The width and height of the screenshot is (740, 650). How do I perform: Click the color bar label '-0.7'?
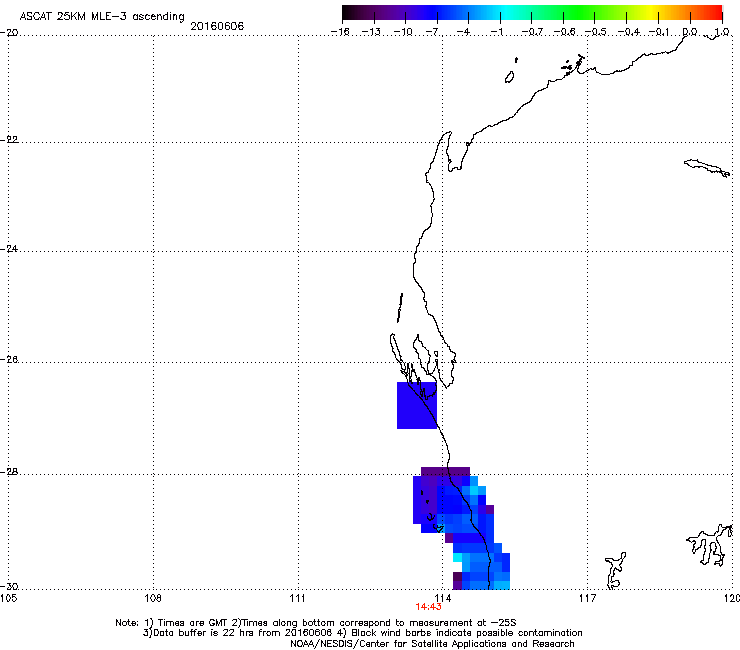coord(532,32)
